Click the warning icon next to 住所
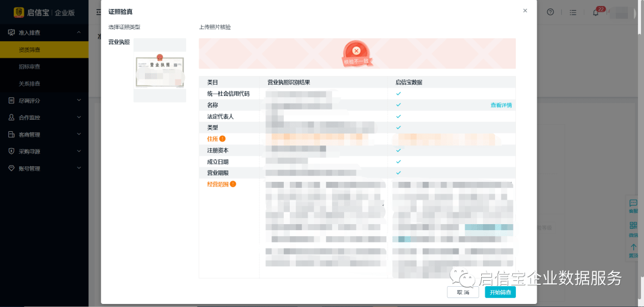Screen dimensions: 644x307 pyautogui.click(x=222, y=139)
